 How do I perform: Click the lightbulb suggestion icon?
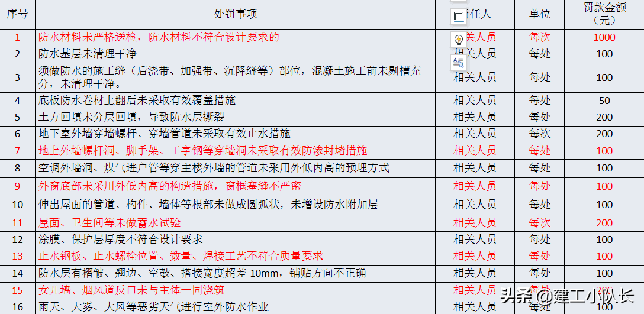pyautogui.click(x=459, y=40)
